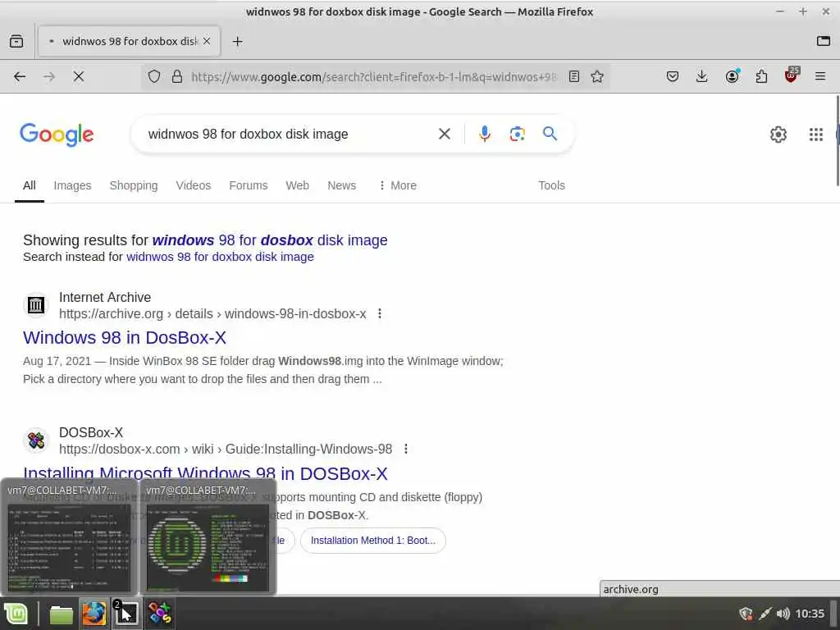Open the tabs list icon at far right of tab bar
The width and height of the screenshot is (840, 630).
[x=824, y=41]
